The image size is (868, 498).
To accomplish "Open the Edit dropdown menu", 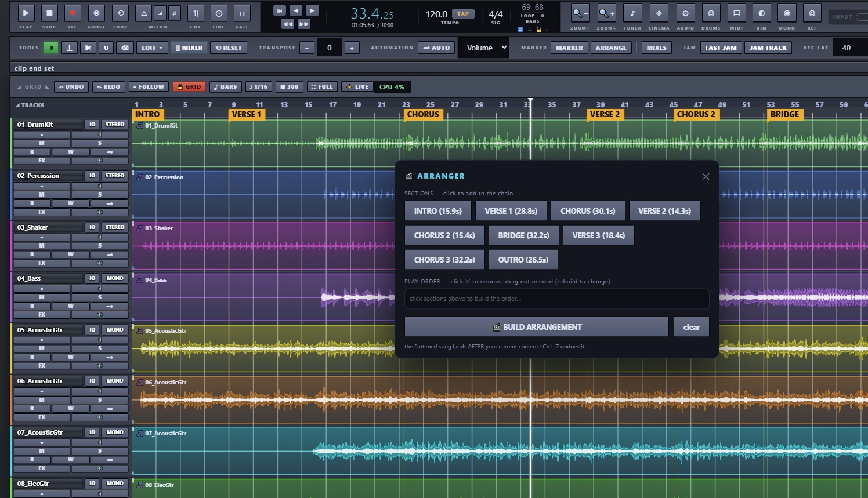I will tap(153, 48).
